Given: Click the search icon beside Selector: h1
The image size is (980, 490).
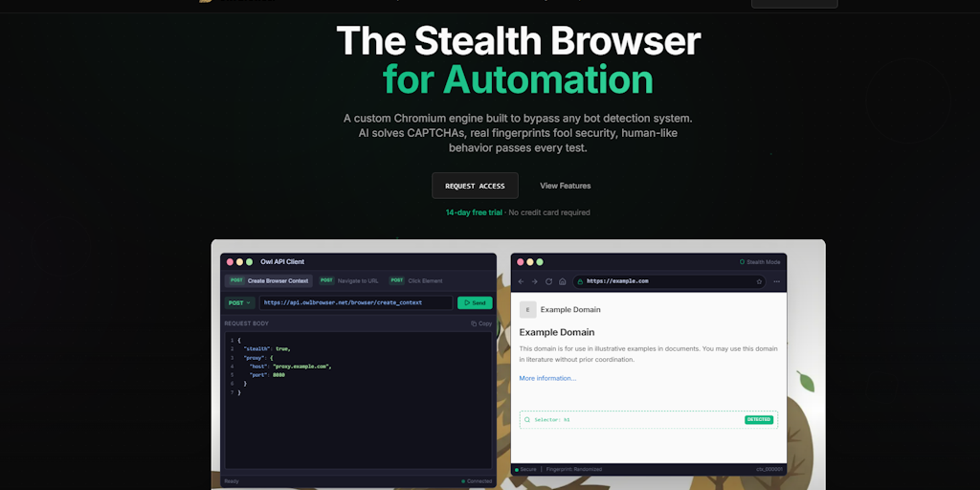Looking at the screenshot, I should (527, 419).
